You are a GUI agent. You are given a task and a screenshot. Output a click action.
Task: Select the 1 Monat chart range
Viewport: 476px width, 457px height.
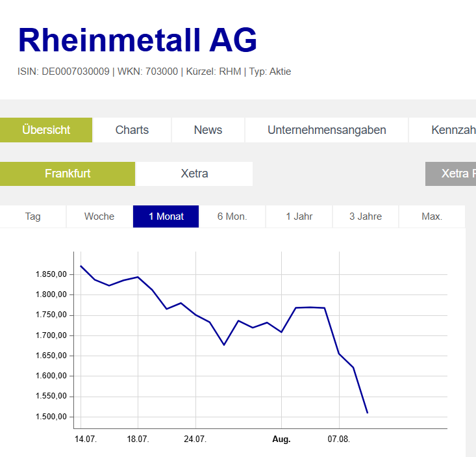(166, 216)
